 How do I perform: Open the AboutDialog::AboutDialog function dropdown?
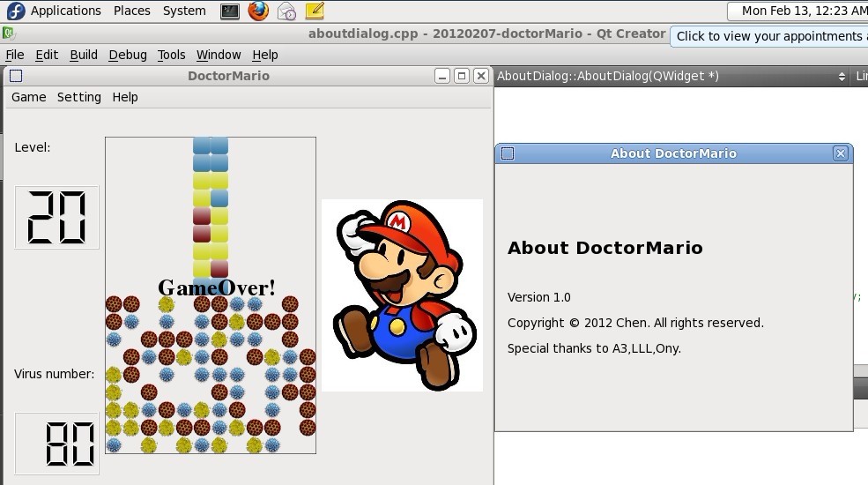point(671,77)
